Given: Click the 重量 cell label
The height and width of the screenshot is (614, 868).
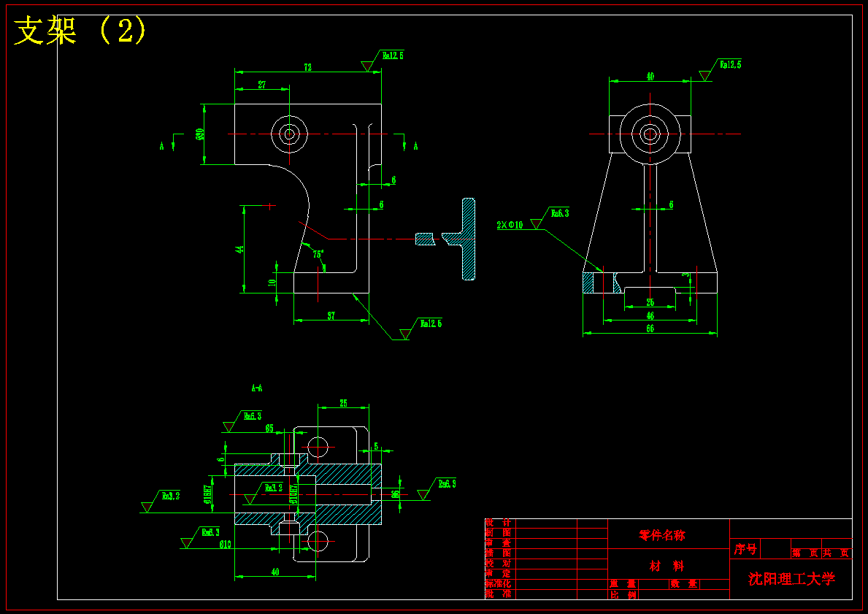Looking at the screenshot, I should [x=623, y=584].
